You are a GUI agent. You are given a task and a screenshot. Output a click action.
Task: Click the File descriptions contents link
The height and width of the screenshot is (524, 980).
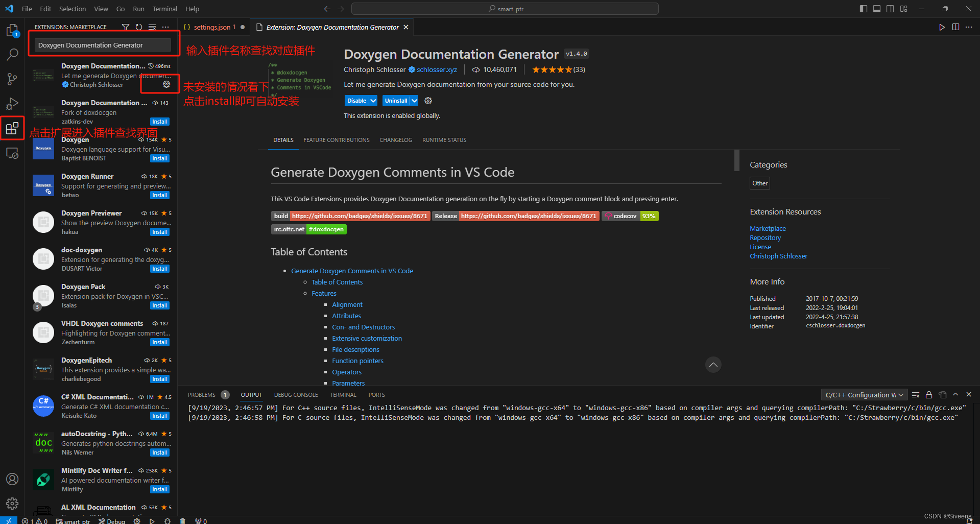point(355,349)
